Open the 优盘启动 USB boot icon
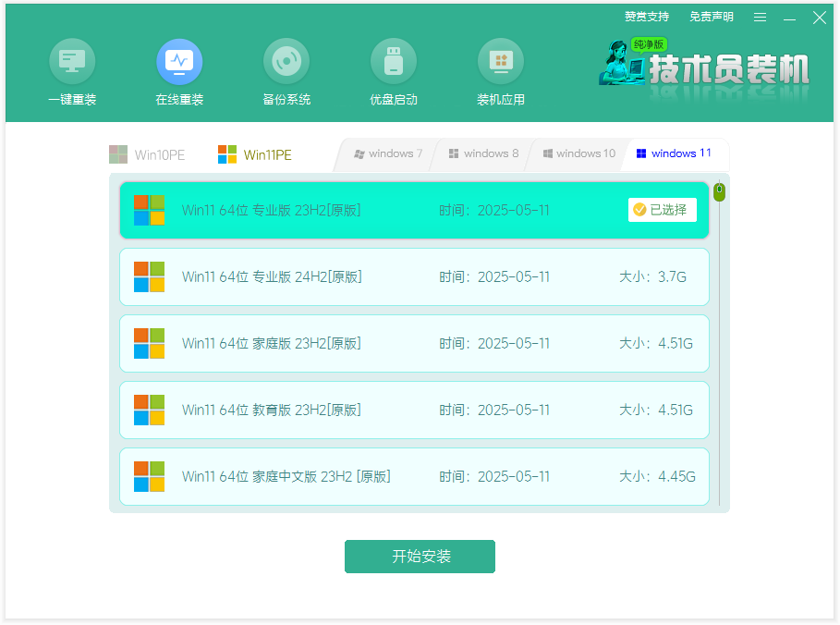The image size is (840, 625). (x=394, y=62)
